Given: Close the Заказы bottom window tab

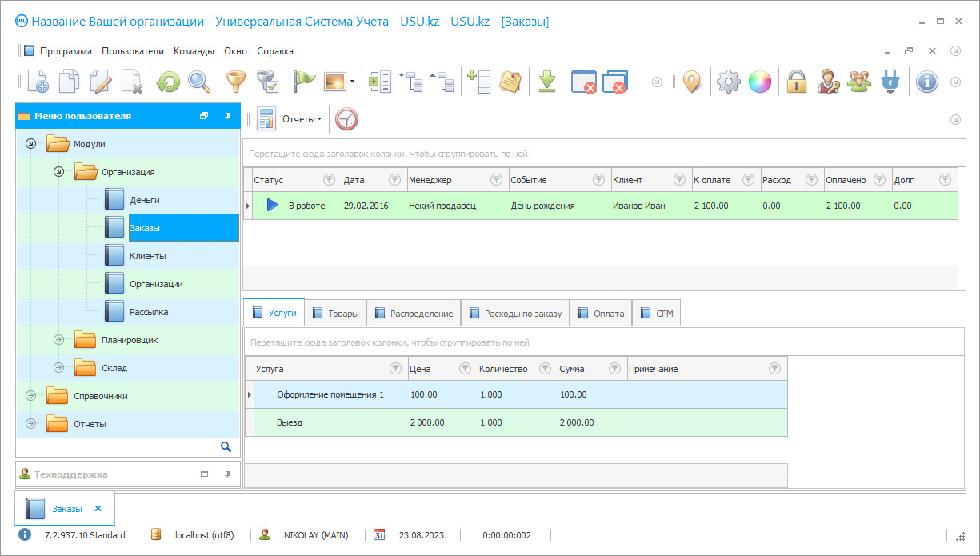Looking at the screenshot, I should [x=98, y=508].
